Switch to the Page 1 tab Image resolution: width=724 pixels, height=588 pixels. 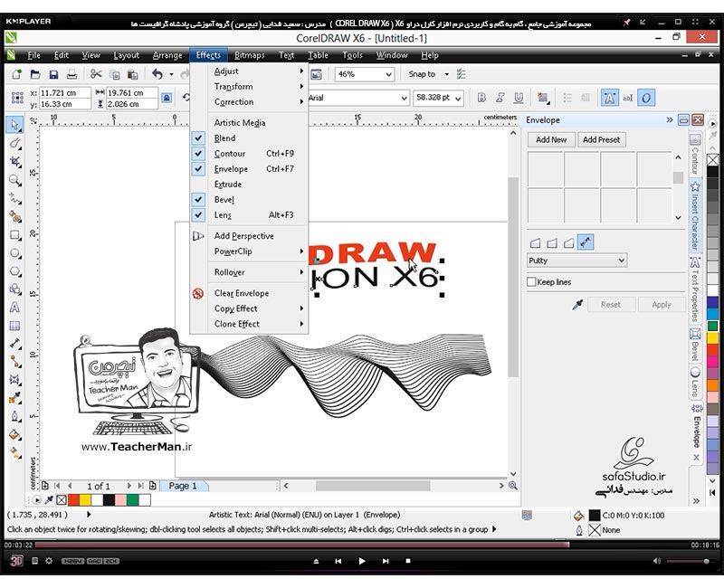click(x=183, y=486)
